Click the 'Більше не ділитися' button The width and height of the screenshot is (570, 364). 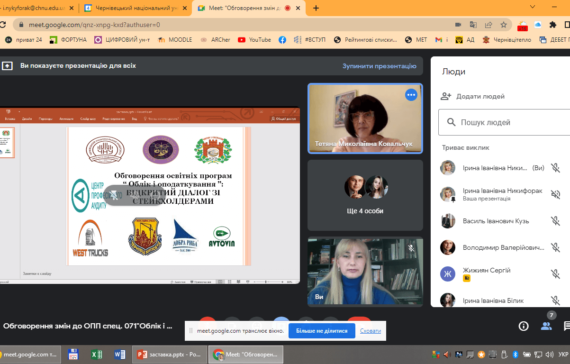point(322,331)
